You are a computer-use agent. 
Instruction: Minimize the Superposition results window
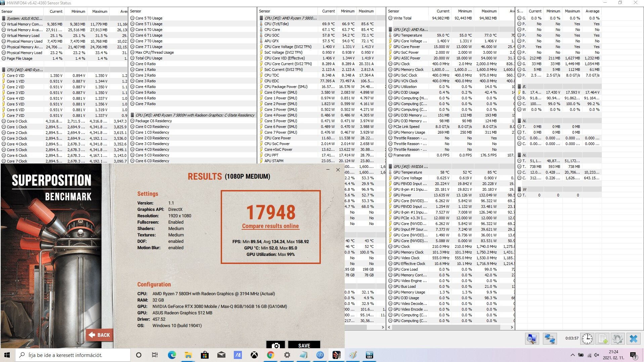(x=328, y=170)
